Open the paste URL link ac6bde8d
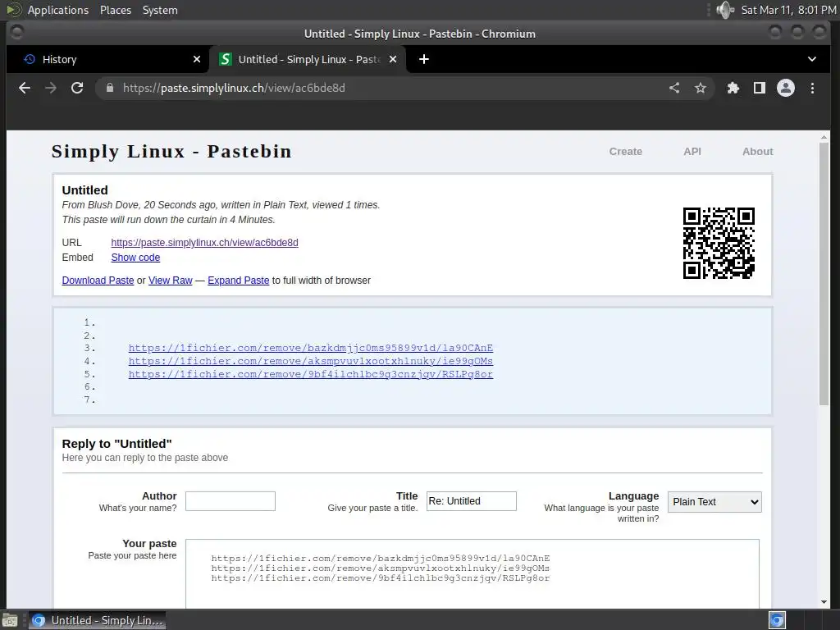This screenshot has height=630, width=840. coord(204,243)
